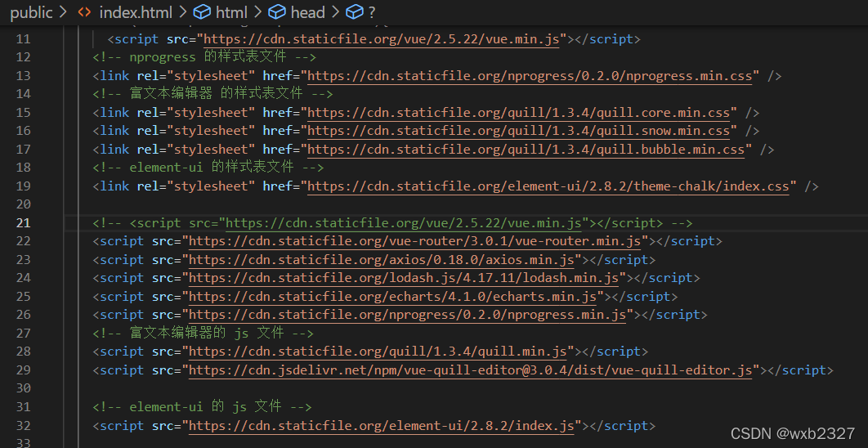Image resolution: width=868 pixels, height=448 pixels.
Task: Expand chevron between html and head breadcrumbs
Action: click(x=258, y=12)
